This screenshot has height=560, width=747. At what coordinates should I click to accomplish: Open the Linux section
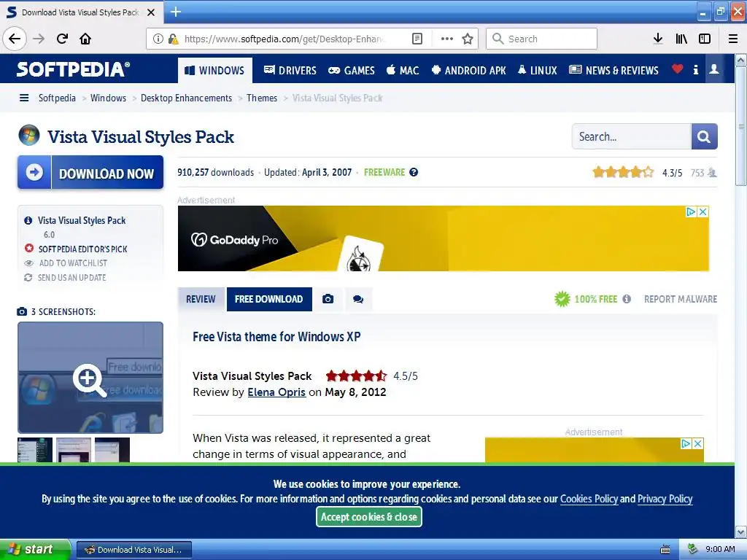(x=538, y=71)
